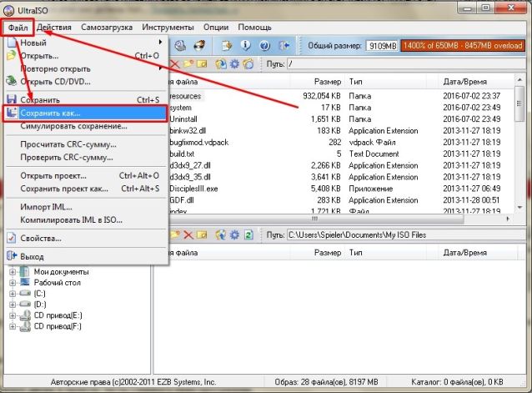Choose Открыть проект... menu entry

(x=86, y=175)
